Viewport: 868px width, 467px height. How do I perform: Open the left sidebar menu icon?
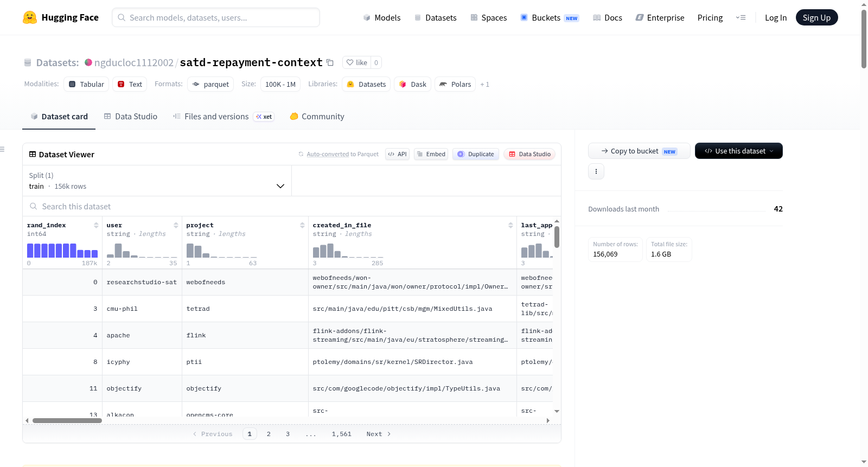click(3, 149)
